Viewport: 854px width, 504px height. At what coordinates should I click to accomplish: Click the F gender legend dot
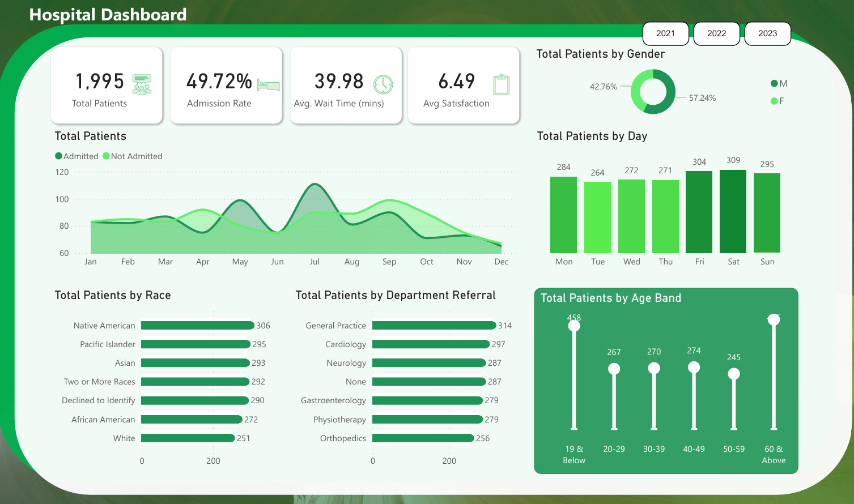click(774, 101)
